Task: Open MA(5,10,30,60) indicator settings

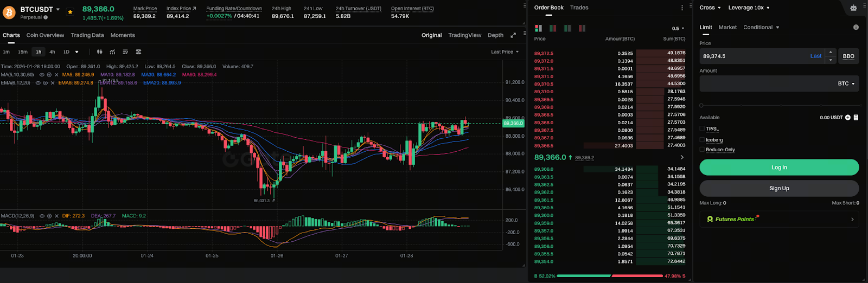Action: pyautogui.click(x=49, y=75)
